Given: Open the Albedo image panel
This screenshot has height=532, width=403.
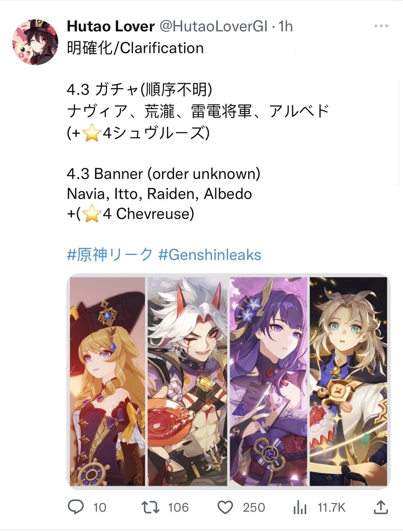Looking at the screenshot, I should tap(348, 381).
